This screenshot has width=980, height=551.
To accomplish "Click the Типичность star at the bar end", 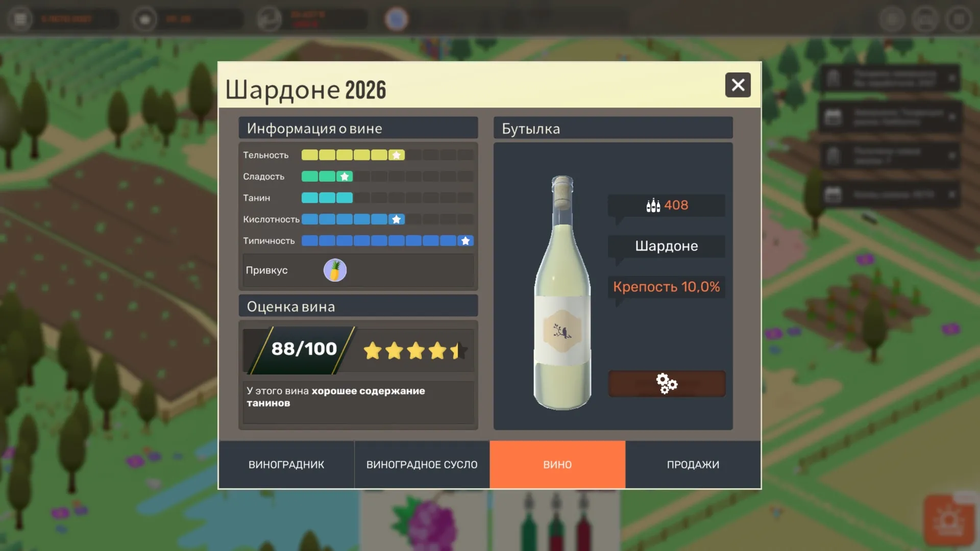I will tap(465, 241).
